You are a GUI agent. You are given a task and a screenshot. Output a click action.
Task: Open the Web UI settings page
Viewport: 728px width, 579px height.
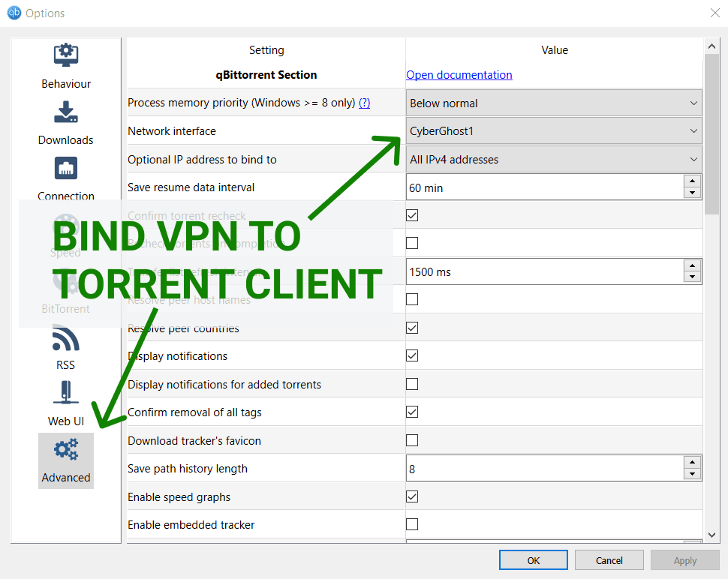[x=66, y=404]
